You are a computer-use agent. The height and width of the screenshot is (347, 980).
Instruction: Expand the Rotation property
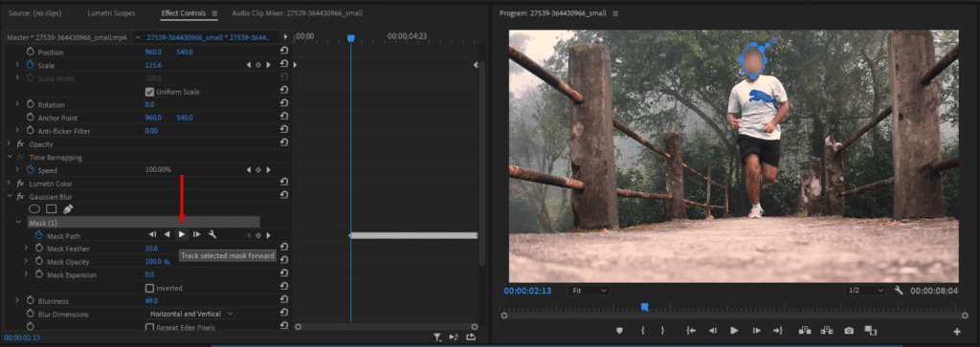pos(17,104)
